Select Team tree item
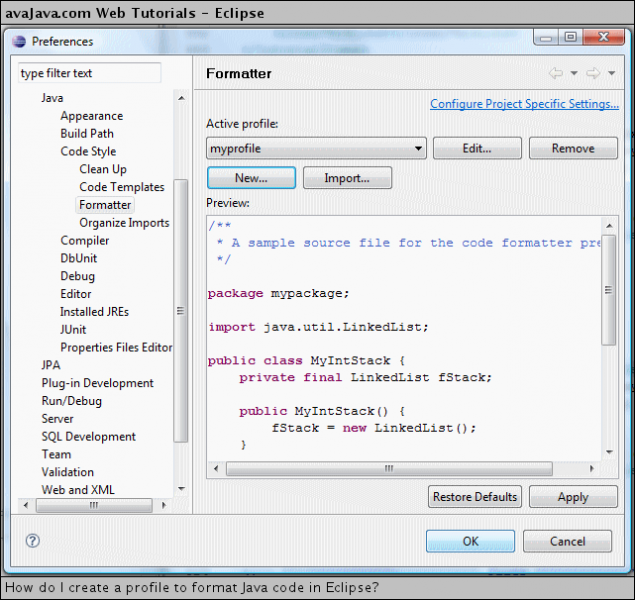 coord(56,454)
